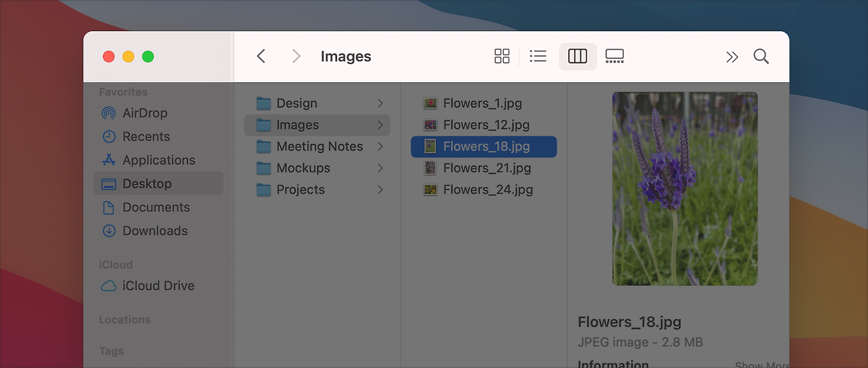Viewport: 868px width, 368px height.
Task: Click the Images window title
Action: pos(346,57)
